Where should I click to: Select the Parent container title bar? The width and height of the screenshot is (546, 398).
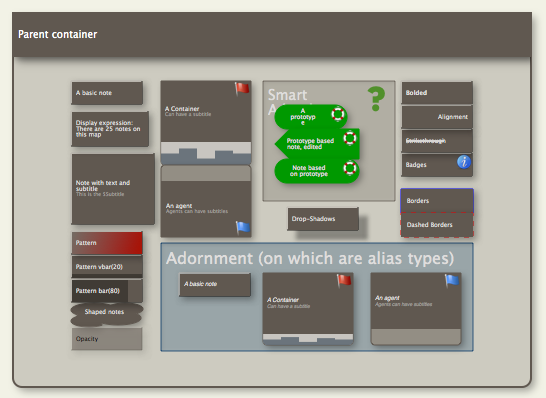coord(272,34)
